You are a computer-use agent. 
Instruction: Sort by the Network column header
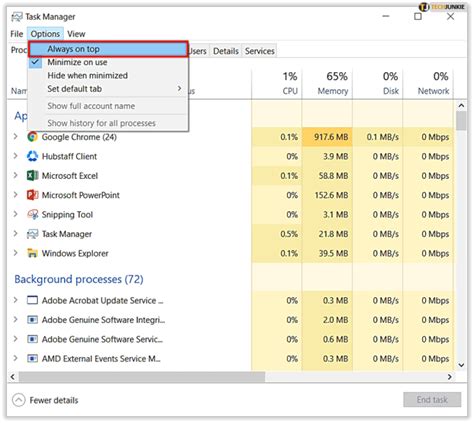[428, 83]
